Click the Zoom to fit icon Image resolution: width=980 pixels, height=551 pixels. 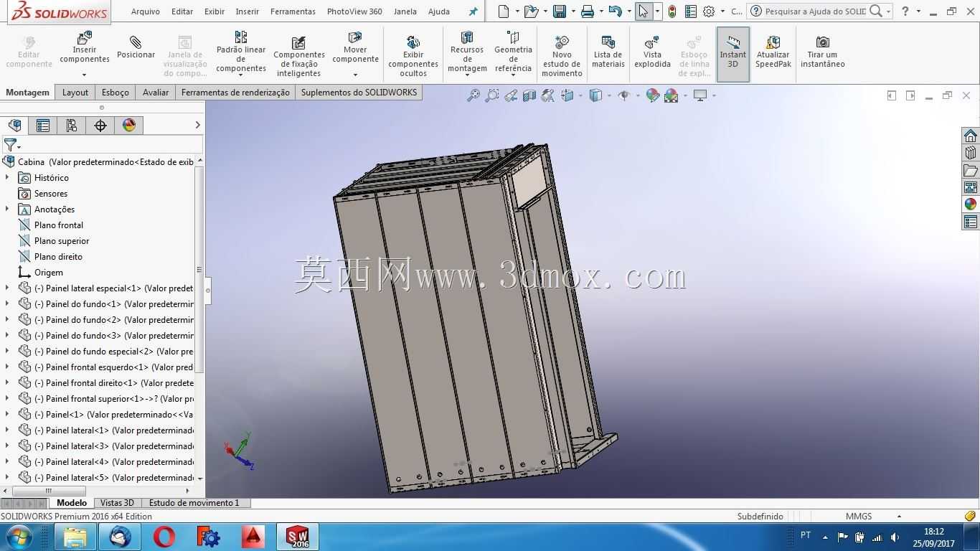click(473, 95)
